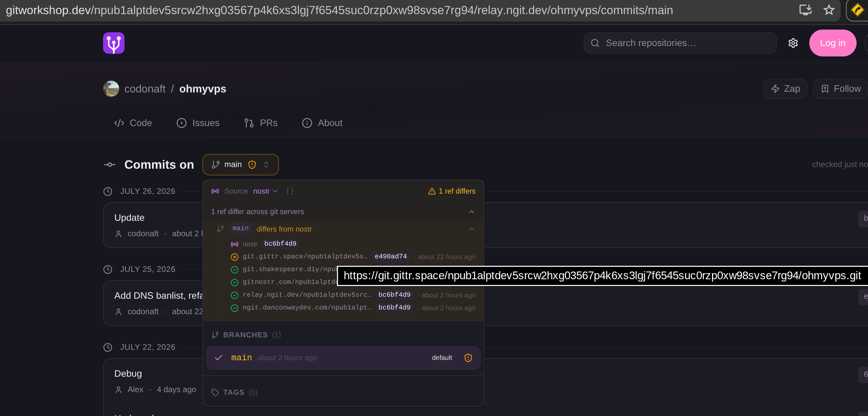Open the Code tab

[133, 123]
